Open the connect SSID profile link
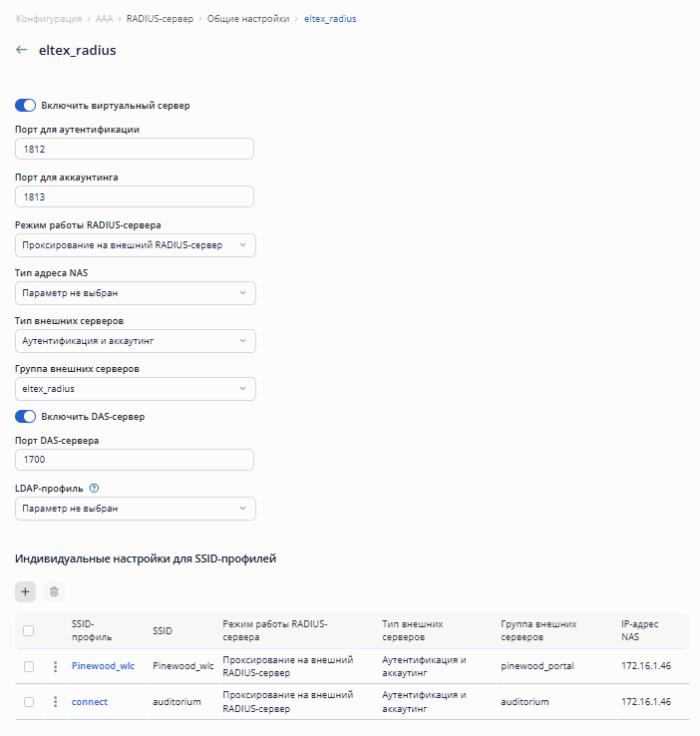The width and height of the screenshot is (700, 736). 90,702
